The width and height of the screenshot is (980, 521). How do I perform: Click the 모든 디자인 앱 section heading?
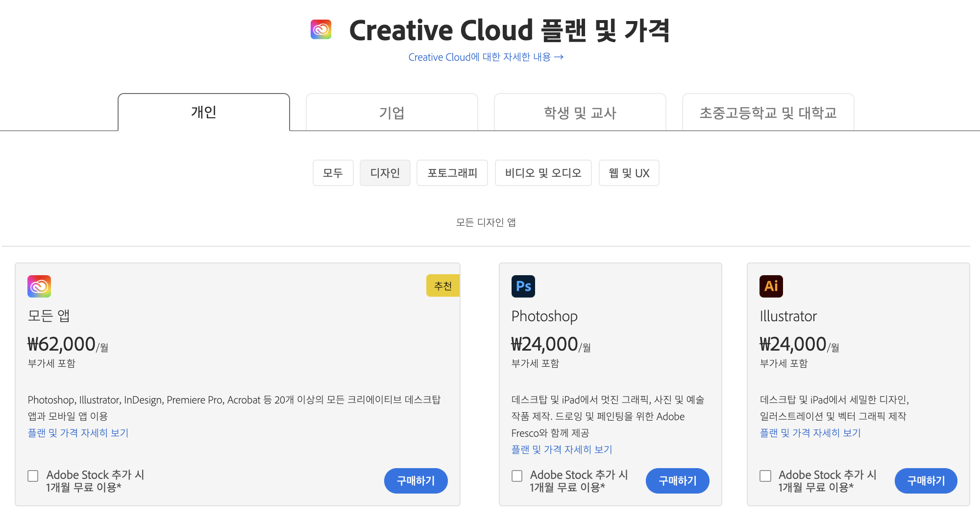(486, 222)
